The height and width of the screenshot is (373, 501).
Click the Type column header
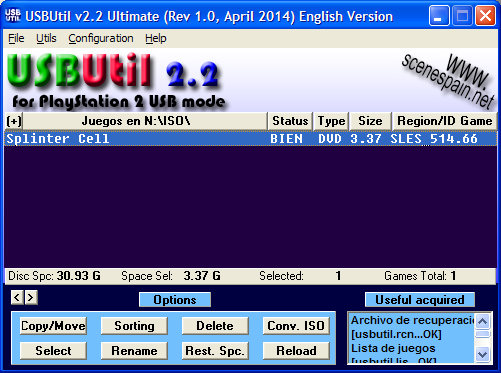[x=331, y=121]
